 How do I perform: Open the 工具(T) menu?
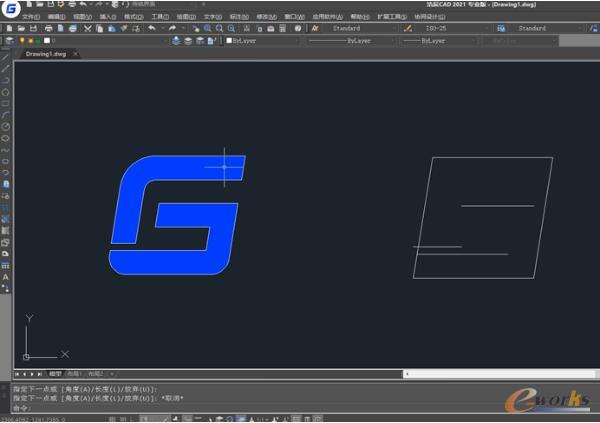click(160, 17)
